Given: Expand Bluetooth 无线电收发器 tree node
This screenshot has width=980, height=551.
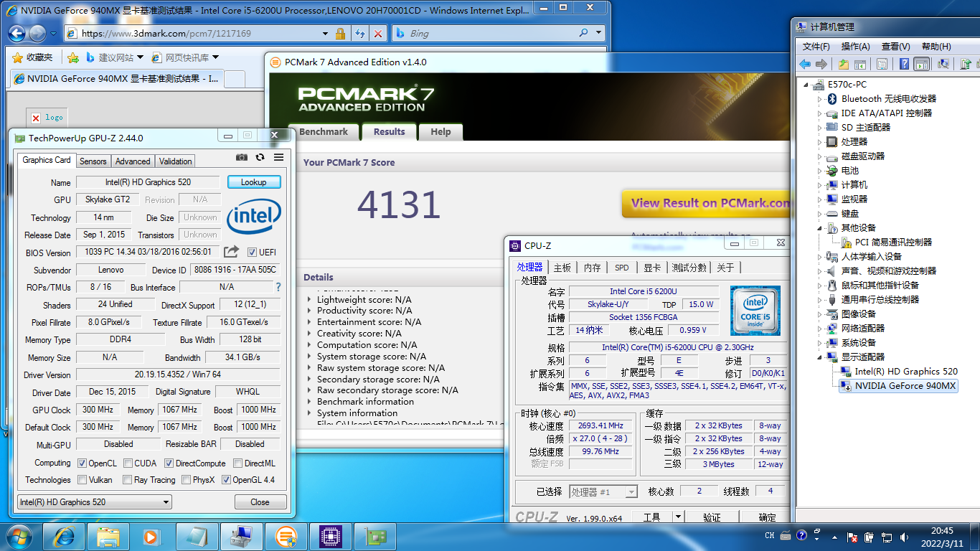Looking at the screenshot, I should (819, 99).
